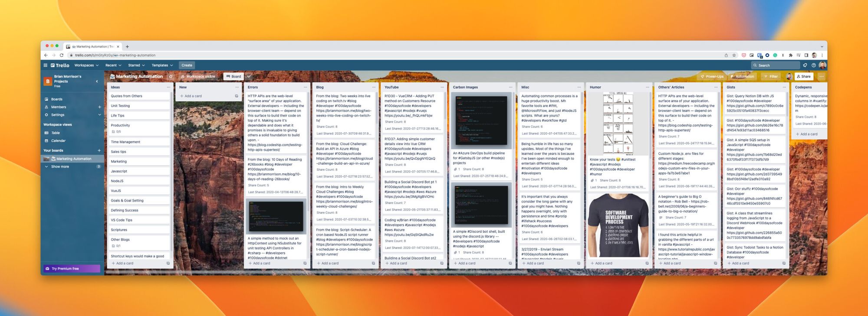Click the plus icon beside Members
The width and height of the screenshot is (868, 316).
pos(99,107)
